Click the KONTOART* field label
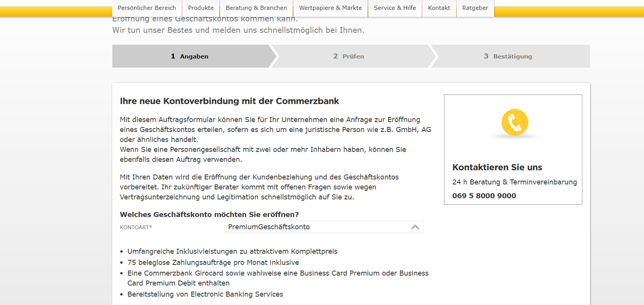The height and width of the screenshot is (305, 644). [x=136, y=227]
